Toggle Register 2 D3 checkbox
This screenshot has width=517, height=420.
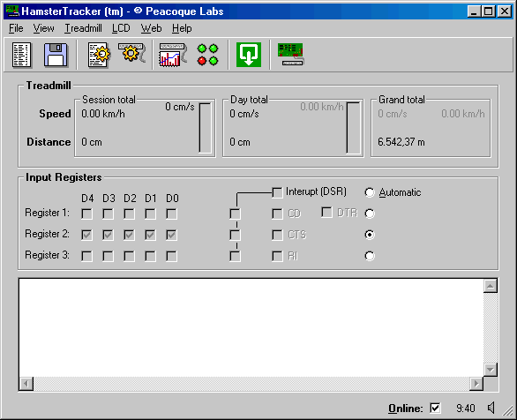click(108, 235)
